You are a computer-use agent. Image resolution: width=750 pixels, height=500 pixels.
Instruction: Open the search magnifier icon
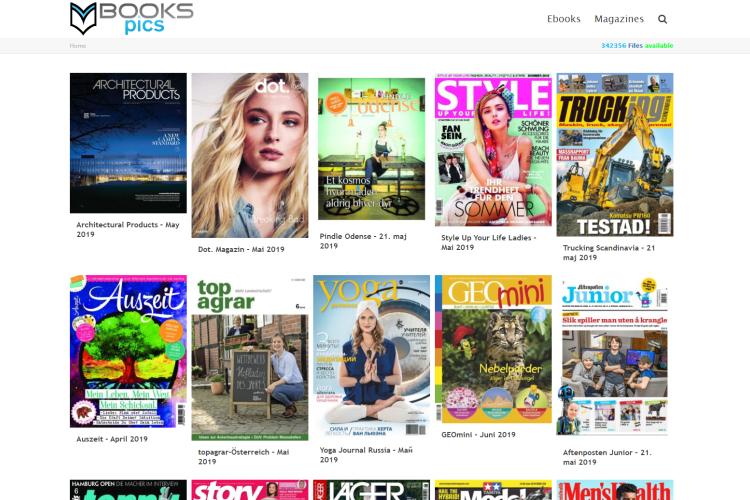click(x=662, y=19)
